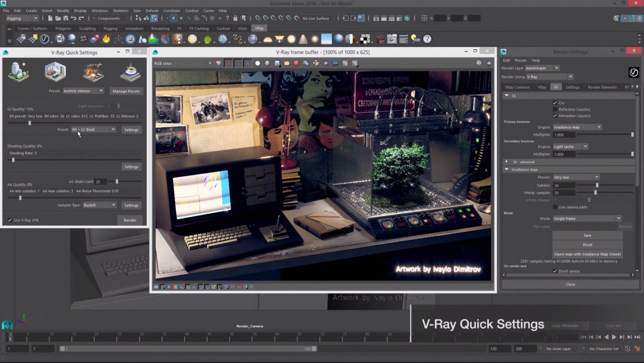This screenshot has height=363, width=644.
Task: Switch to the white alpha channel circle
Action: pyautogui.click(x=258, y=63)
